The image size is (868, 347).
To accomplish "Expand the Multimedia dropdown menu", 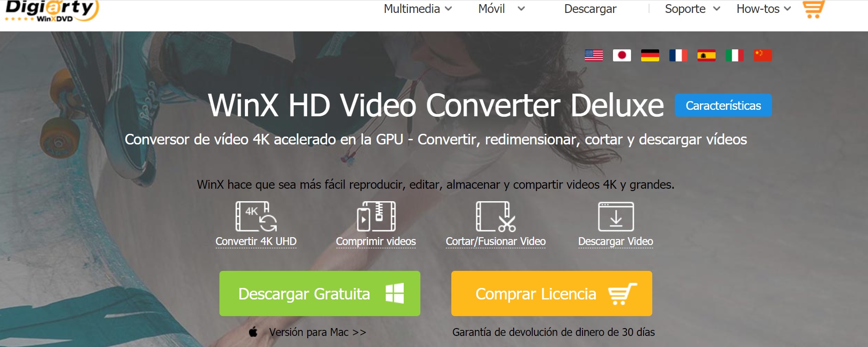I will (418, 9).
